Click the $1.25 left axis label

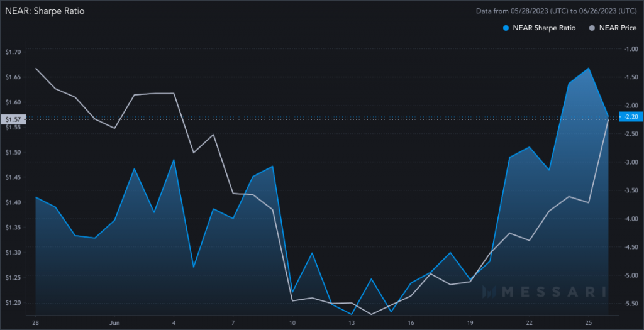click(x=13, y=278)
